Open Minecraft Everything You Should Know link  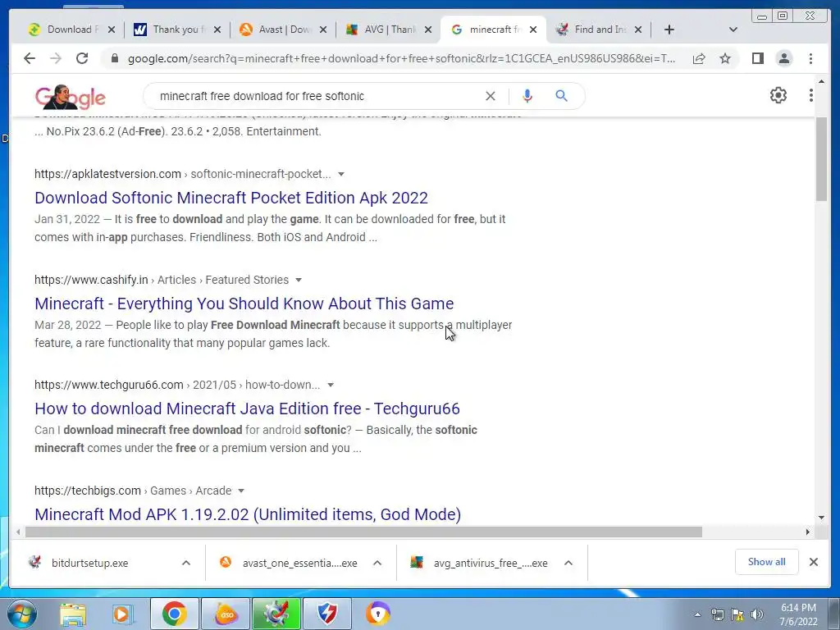244,304
